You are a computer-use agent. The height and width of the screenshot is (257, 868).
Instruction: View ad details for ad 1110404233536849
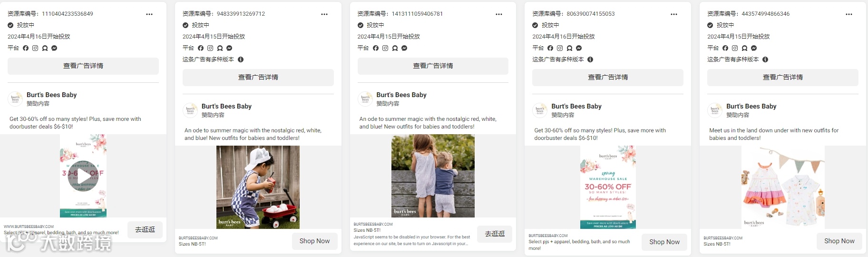point(83,66)
